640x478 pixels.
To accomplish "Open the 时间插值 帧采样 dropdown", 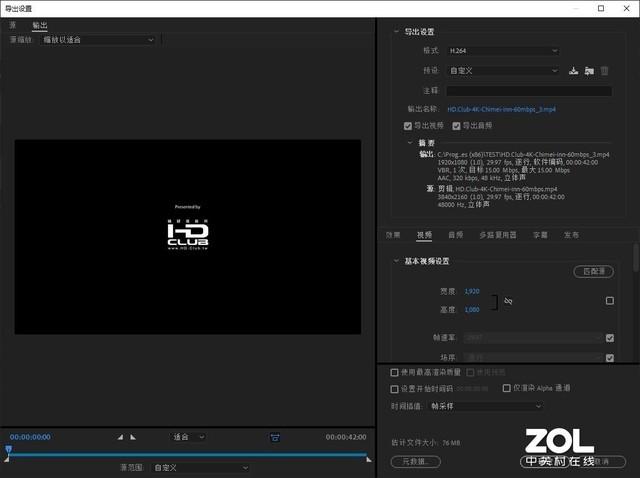I will pyautogui.click(x=486, y=406).
